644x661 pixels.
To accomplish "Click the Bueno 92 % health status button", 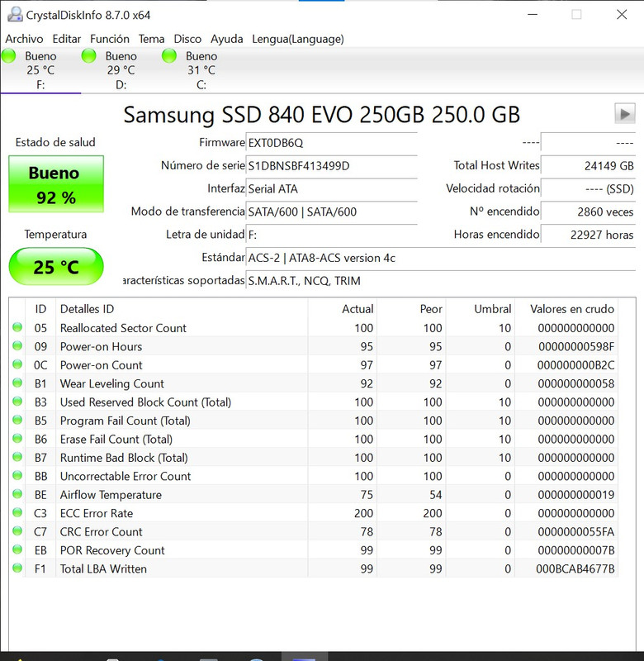I will pyautogui.click(x=56, y=184).
